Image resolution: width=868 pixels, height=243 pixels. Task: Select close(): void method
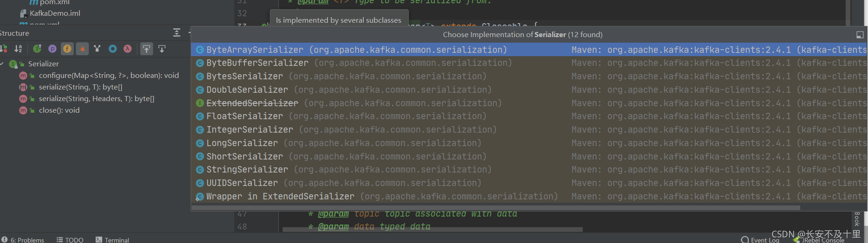[59, 110]
